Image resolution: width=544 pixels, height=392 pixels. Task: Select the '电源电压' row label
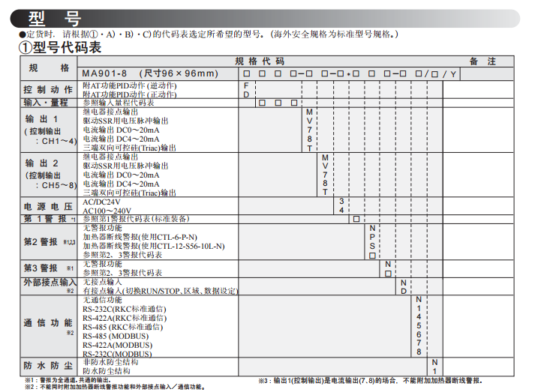click(48, 207)
